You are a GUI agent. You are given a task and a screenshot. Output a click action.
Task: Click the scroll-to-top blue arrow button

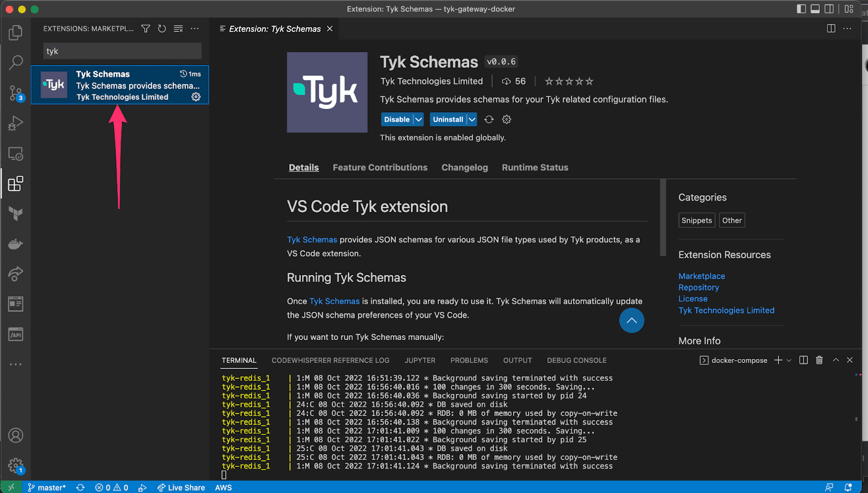click(x=631, y=321)
